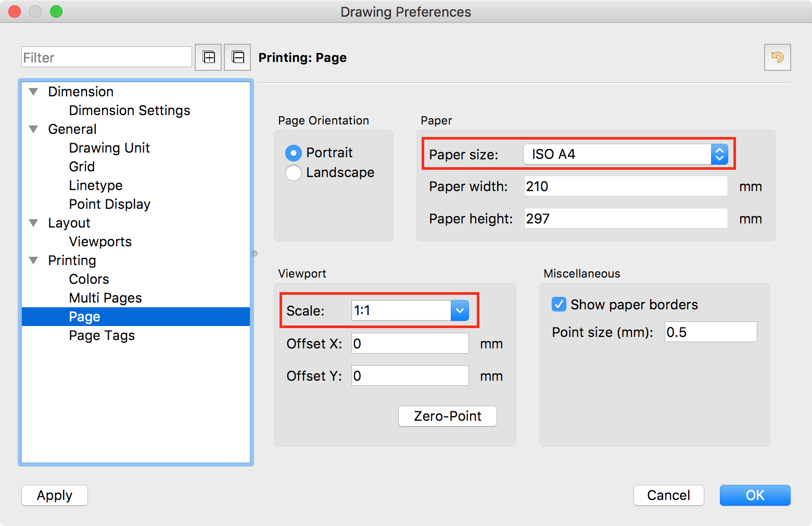812x526 pixels.
Task: Select the Portrait orientation radio button
Action: [294, 153]
